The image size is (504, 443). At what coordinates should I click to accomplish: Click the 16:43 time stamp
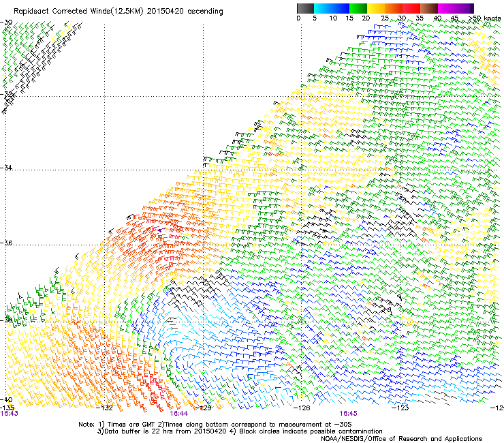(9, 414)
